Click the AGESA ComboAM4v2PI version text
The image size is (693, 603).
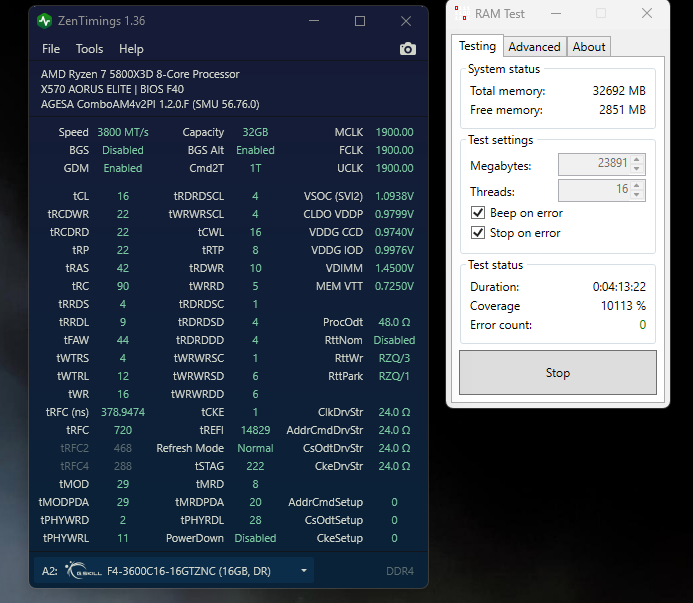pyautogui.click(x=150, y=104)
